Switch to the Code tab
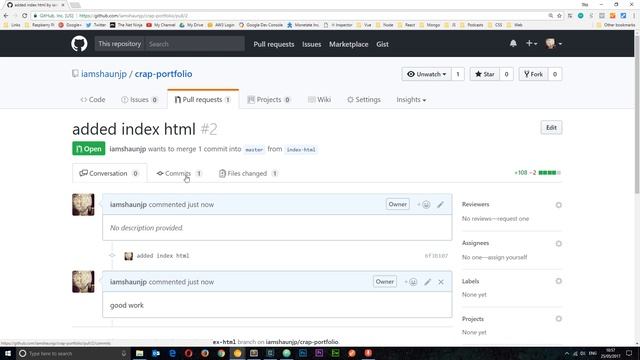 (93, 100)
